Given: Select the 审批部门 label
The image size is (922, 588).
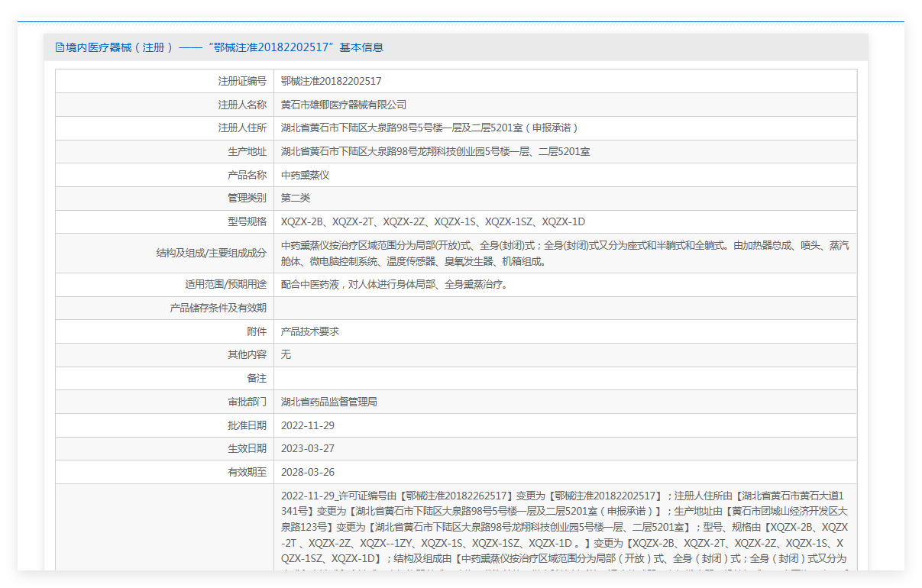Looking at the screenshot, I should pyautogui.click(x=247, y=401).
